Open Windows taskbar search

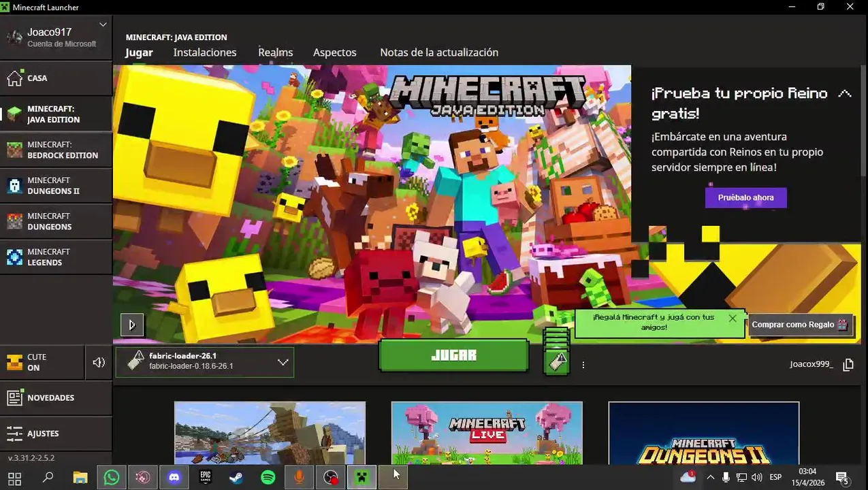point(48,478)
